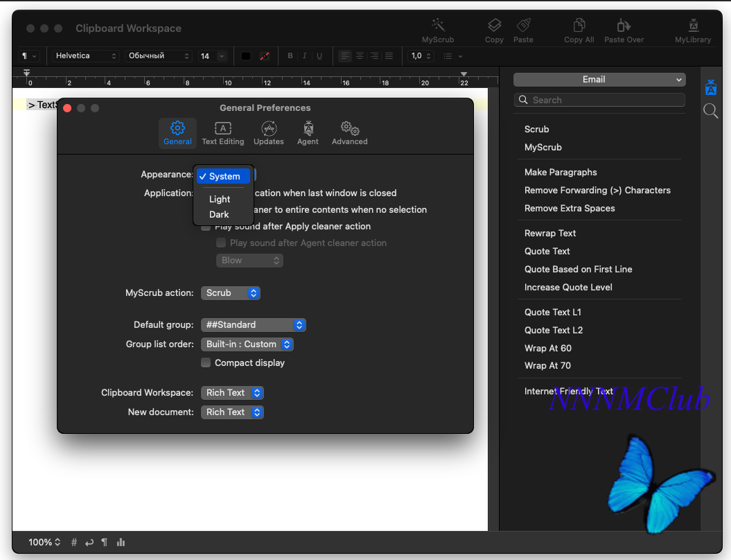Click the magnifier icon in right sidebar
Viewport: 731px width, 560px height.
[x=710, y=111]
